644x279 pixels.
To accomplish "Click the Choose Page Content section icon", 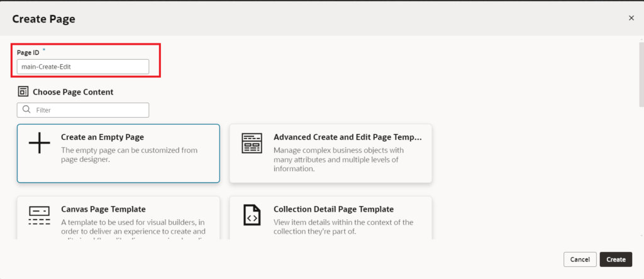I will click(x=23, y=91).
